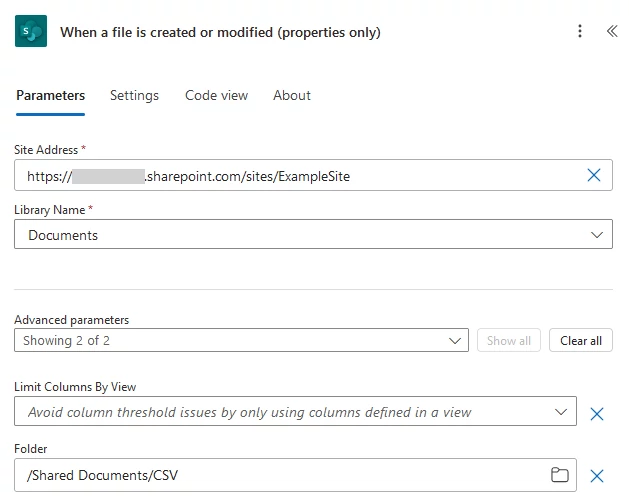Viewport: 629px width, 499px height.
Task: Remove the Limit Columns By View parameter
Action: pos(597,414)
